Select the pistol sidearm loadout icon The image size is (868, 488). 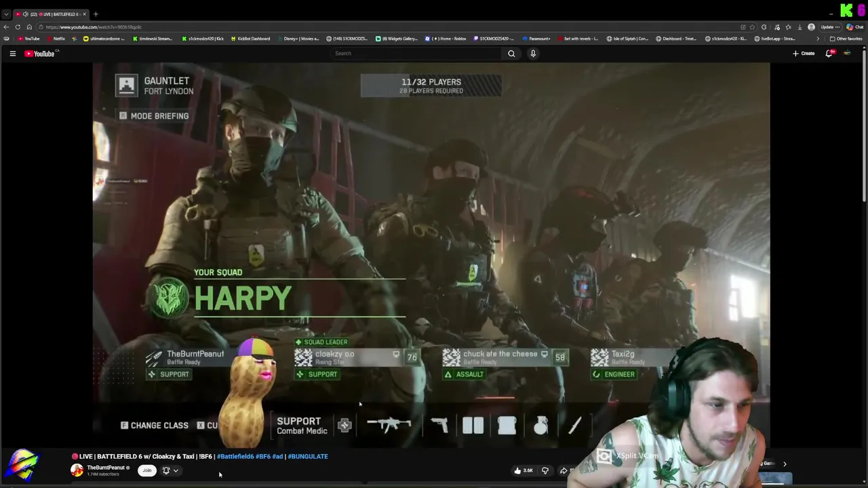coord(439,425)
